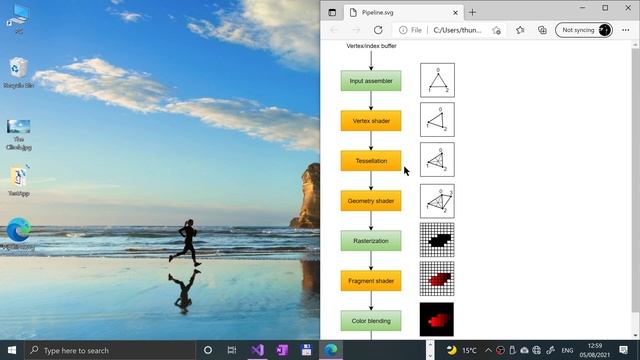Click the USB safely remove tray icon

(x=513, y=350)
